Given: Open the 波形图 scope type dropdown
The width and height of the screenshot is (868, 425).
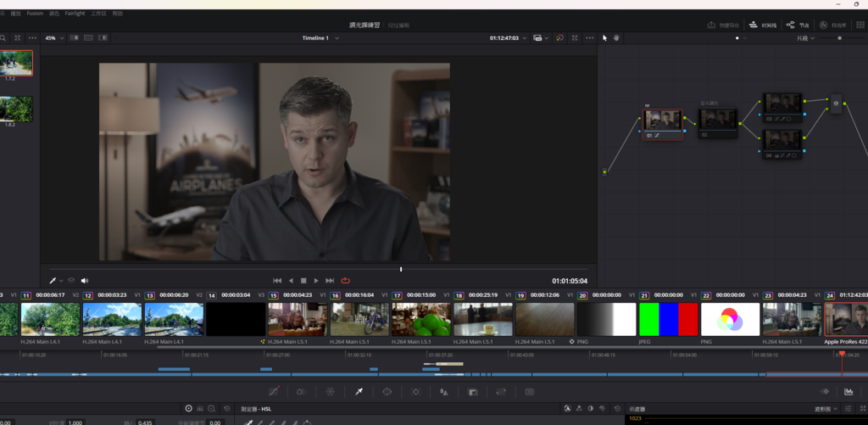Looking at the screenshot, I should 826,409.
